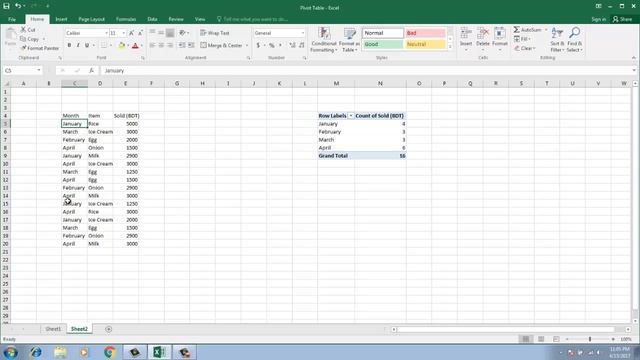This screenshot has height=360, width=640.
Task: Open the font name Calibri dropdown
Action: click(x=106, y=33)
